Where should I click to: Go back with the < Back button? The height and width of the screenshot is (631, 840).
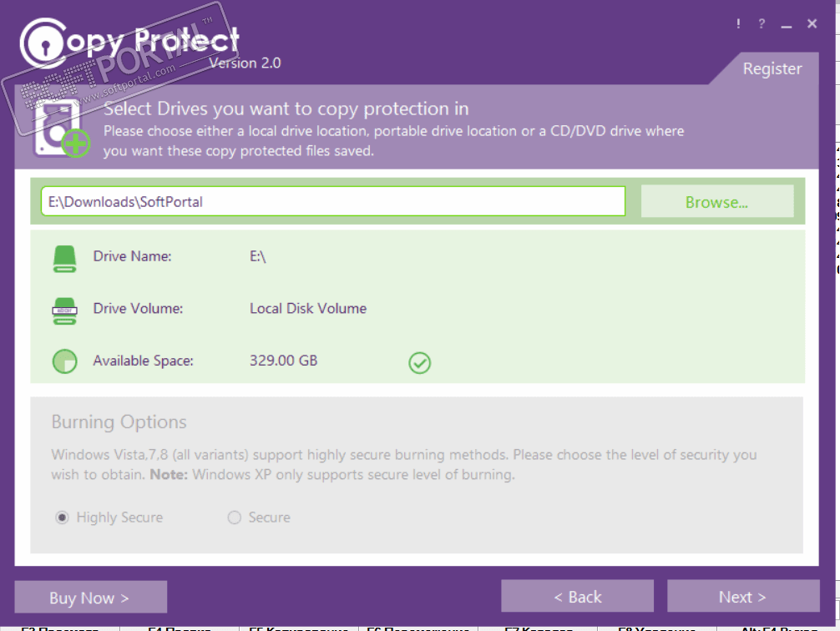(577, 596)
